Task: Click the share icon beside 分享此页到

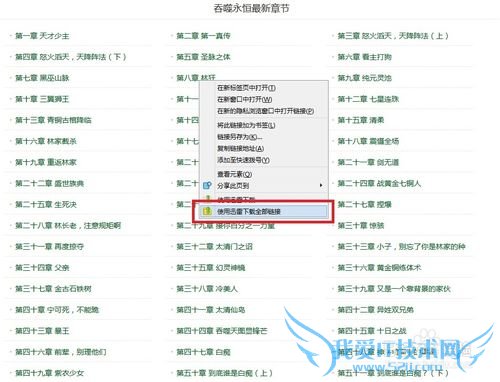Action: (207, 186)
